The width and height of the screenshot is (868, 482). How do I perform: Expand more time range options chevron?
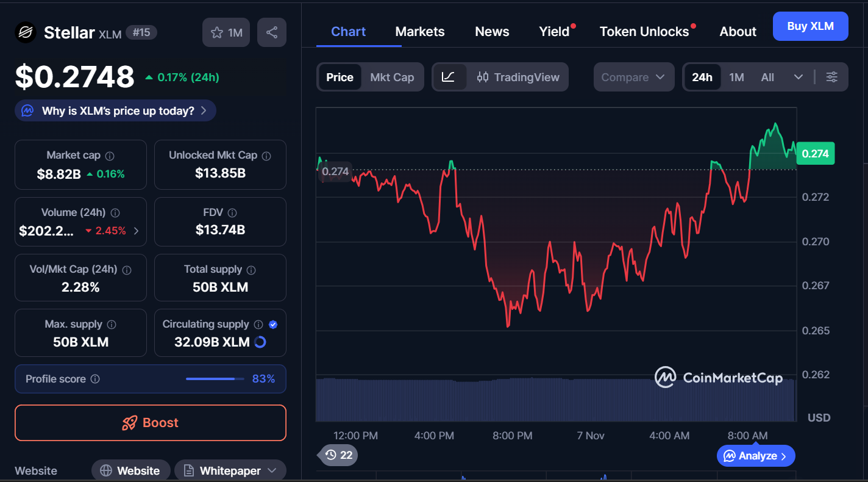coord(799,77)
